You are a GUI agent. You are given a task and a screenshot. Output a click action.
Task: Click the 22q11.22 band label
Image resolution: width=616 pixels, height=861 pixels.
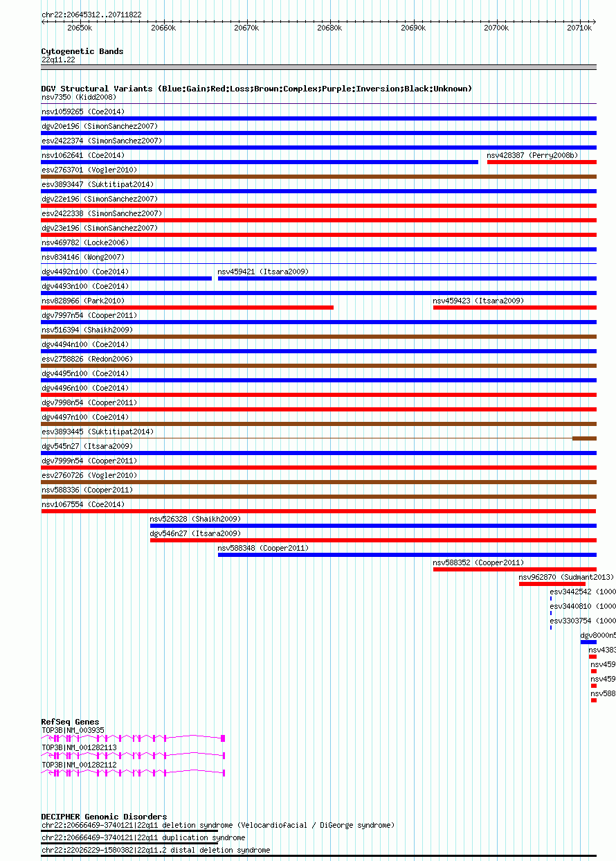tap(58, 60)
